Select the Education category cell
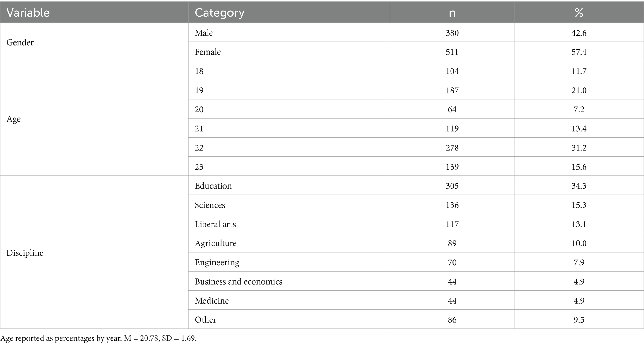 tap(213, 186)
